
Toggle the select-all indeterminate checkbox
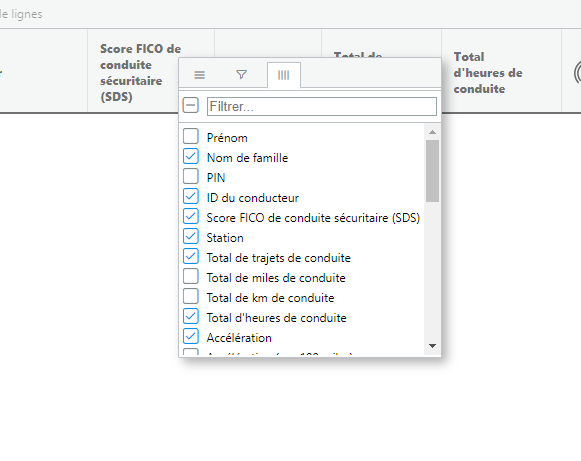191,106
